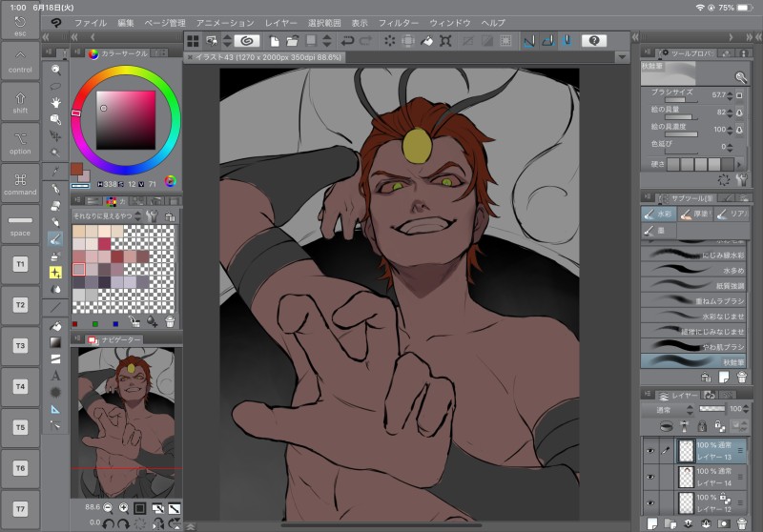Adjust the layer opacity slider
Image resolution: width=763 pixels, height=532 pixels.
tap(711, 409)
